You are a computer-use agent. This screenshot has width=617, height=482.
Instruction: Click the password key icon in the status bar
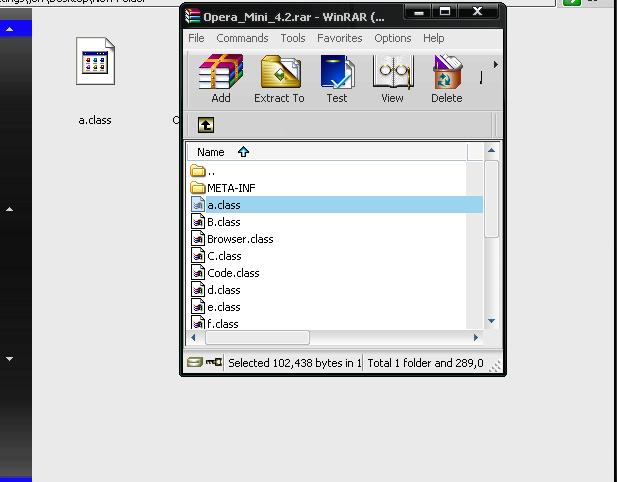pyautogui.click(x=214, y=362)
